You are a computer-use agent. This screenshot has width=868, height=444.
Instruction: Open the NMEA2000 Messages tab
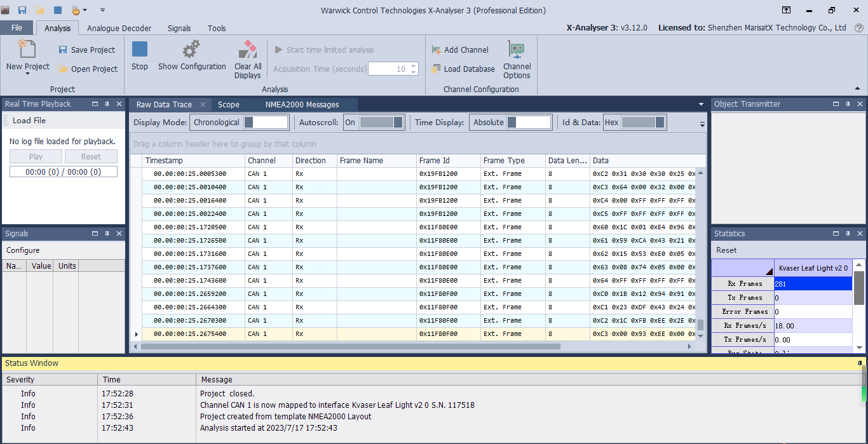click(302, 105)
